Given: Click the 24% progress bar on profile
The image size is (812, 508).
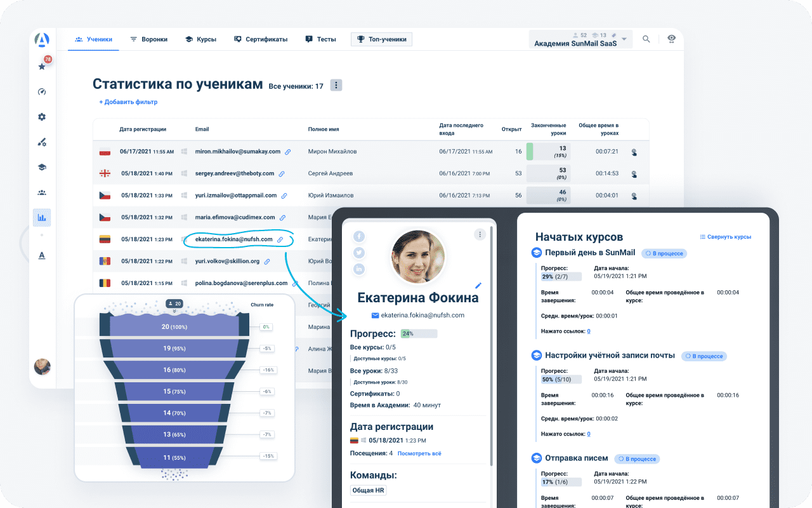Looking at the screenshot, I should coord(419,333).
